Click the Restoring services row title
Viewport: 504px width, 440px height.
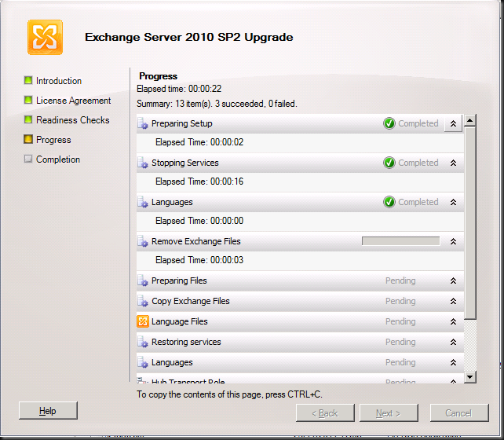coord(186,342)
